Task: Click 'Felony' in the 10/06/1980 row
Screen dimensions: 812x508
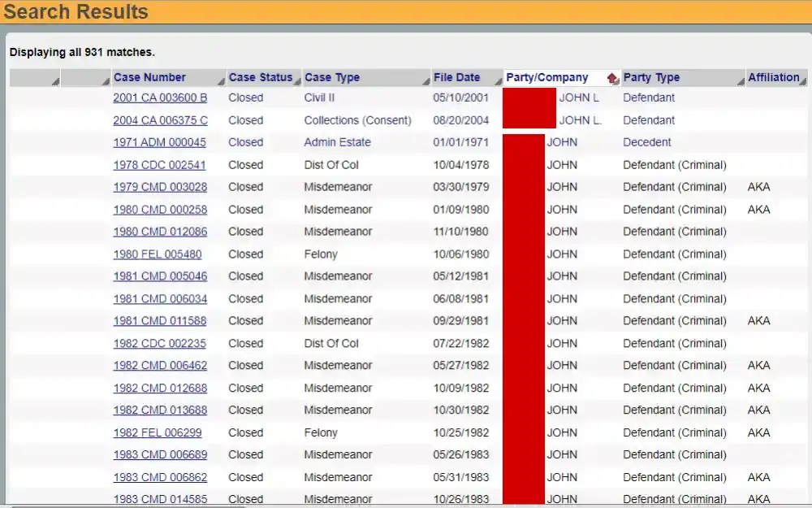Action: tap(321, 254)
